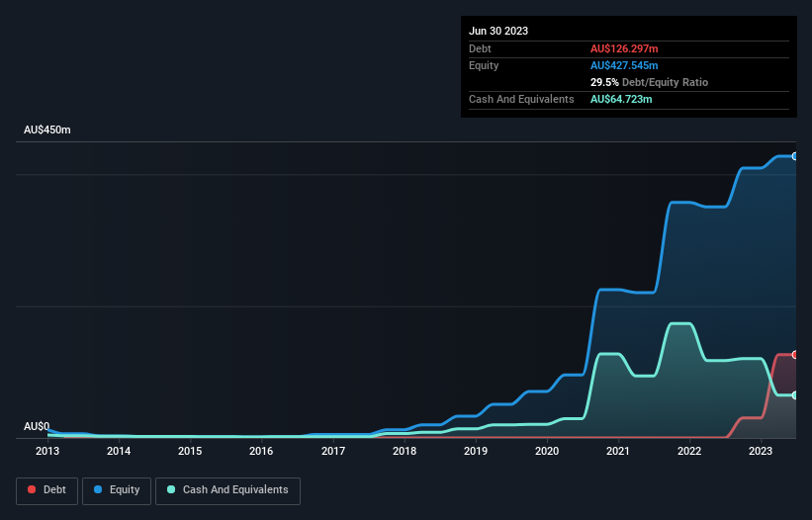Click the 2021 x-axis label
812x520 pixels.
[x=618, y=451]
